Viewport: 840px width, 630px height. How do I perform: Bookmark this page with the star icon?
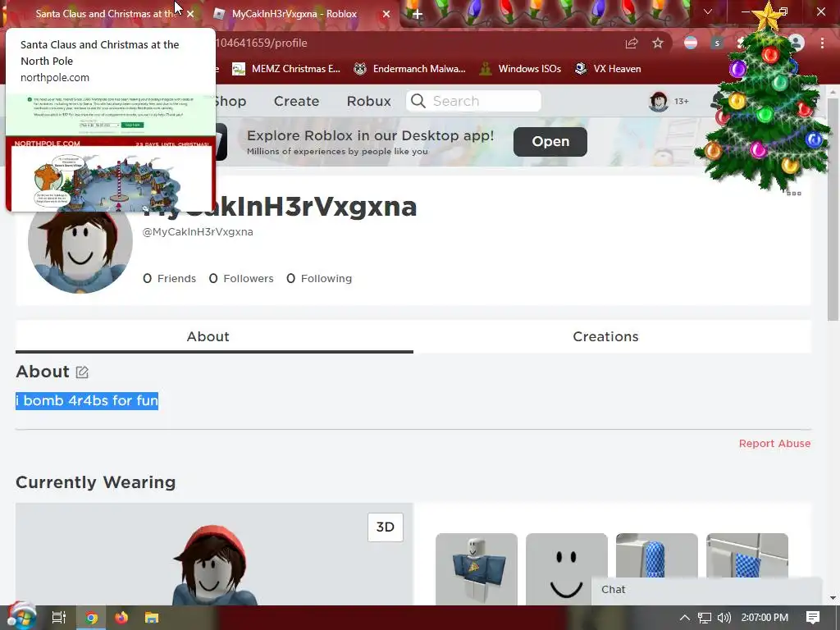click(x=658, y=43)
